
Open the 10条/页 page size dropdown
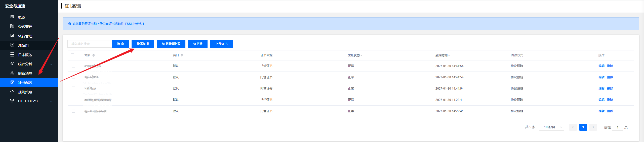click(551, 127)
